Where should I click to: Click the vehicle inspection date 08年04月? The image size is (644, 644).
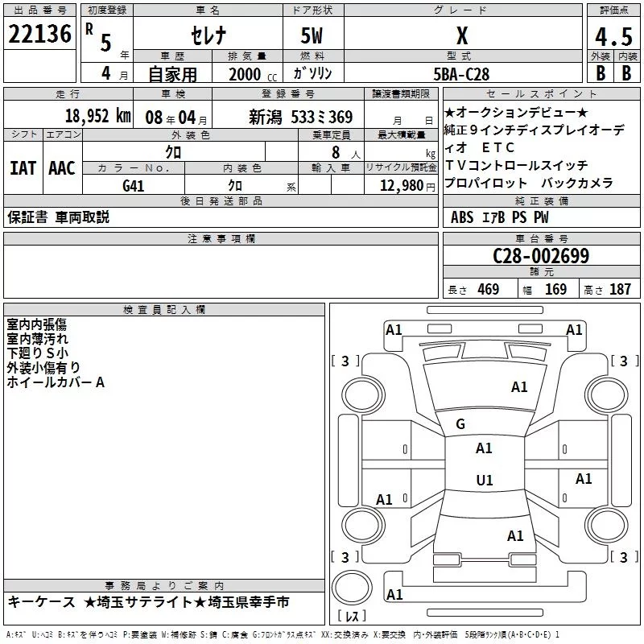pyautogui.click(x=176, y=118)
